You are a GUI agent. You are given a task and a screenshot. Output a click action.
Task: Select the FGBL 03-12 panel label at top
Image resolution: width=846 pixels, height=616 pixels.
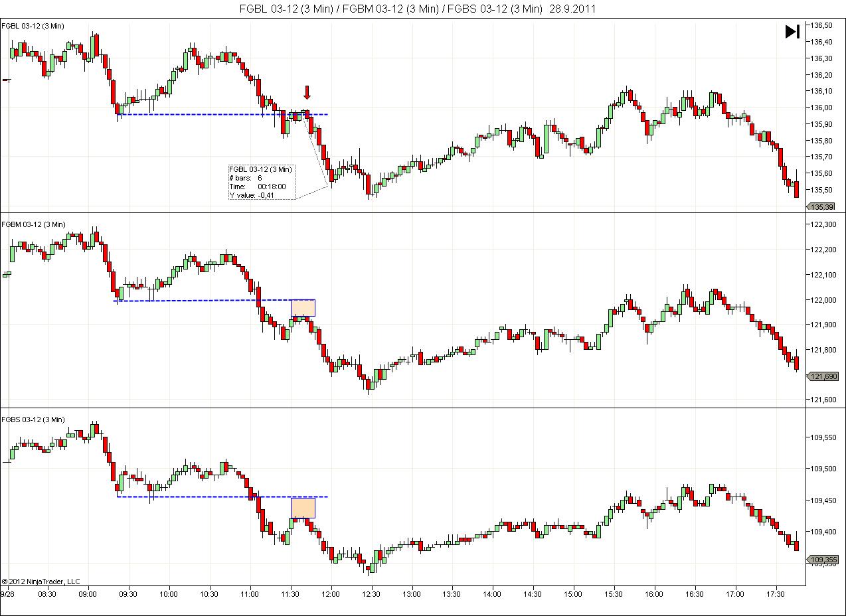click(x=33, y=26)
